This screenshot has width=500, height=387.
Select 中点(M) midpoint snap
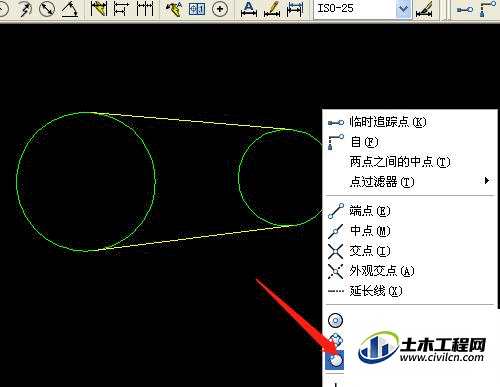click(x=410, y=231)
